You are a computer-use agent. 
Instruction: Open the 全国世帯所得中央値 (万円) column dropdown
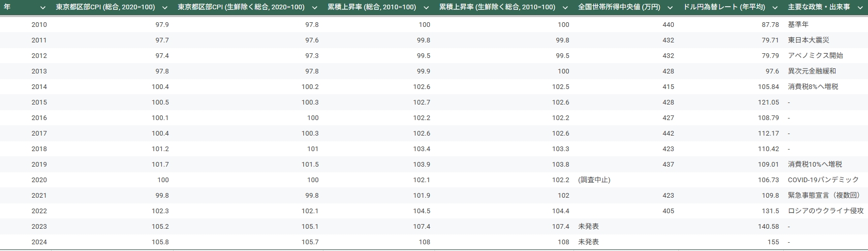[670, 8]
